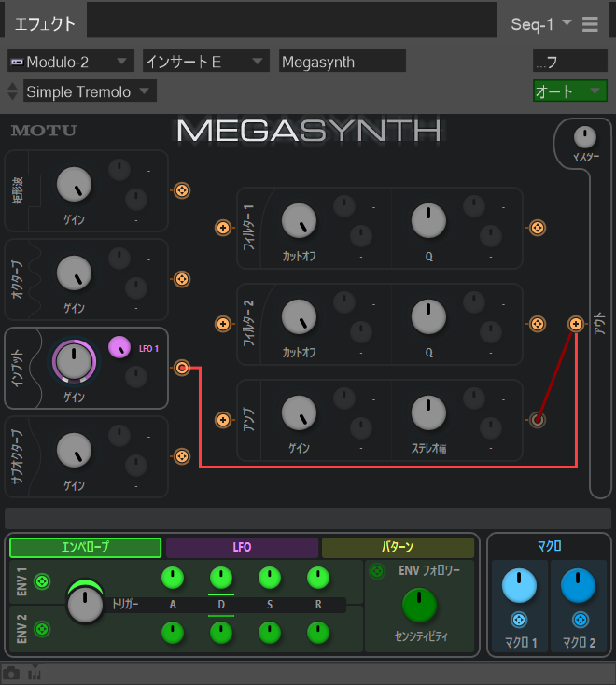Click the main out jack
The image size is (616, 685).
click(575, 324)
